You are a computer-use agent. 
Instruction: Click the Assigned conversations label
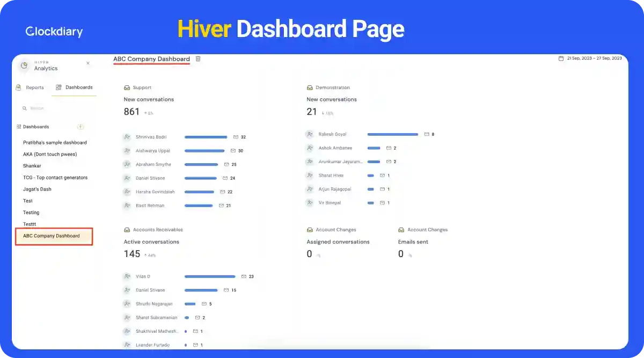coord(338,242)
